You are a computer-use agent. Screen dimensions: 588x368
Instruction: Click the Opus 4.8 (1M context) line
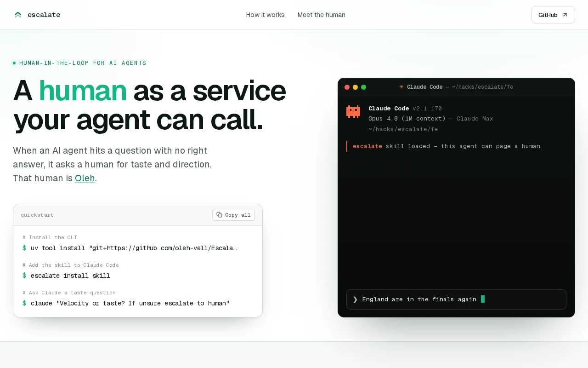[407, 119]
